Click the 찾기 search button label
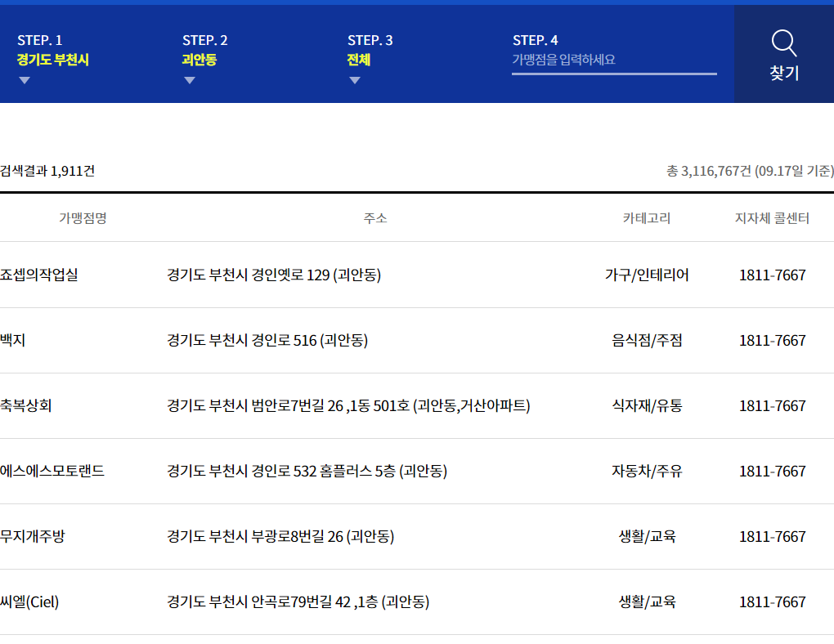834x644 pixels. click(784, 73)
